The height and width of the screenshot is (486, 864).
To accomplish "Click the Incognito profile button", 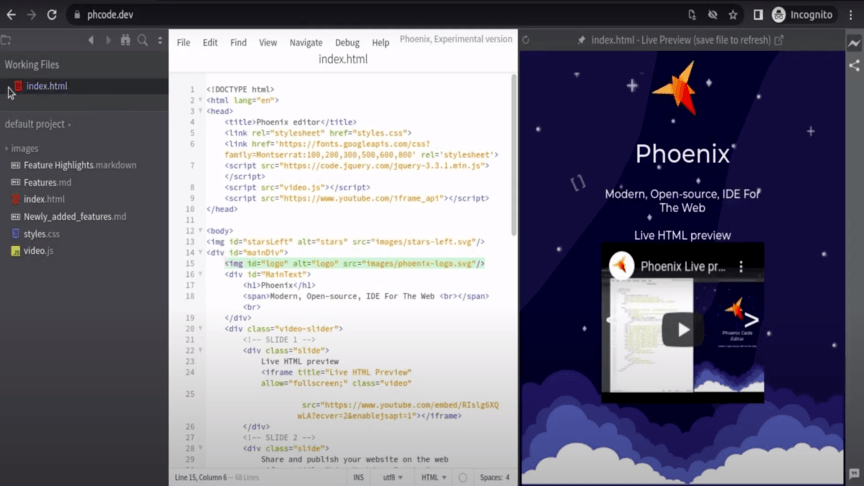I will 802,15.
